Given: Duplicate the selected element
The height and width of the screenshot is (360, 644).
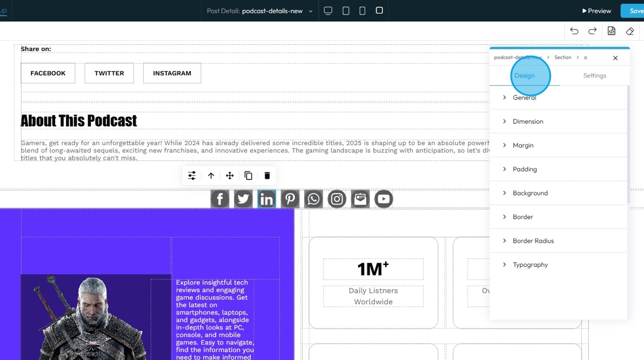Looking at the screenshot, I should (x=248, y=176).
